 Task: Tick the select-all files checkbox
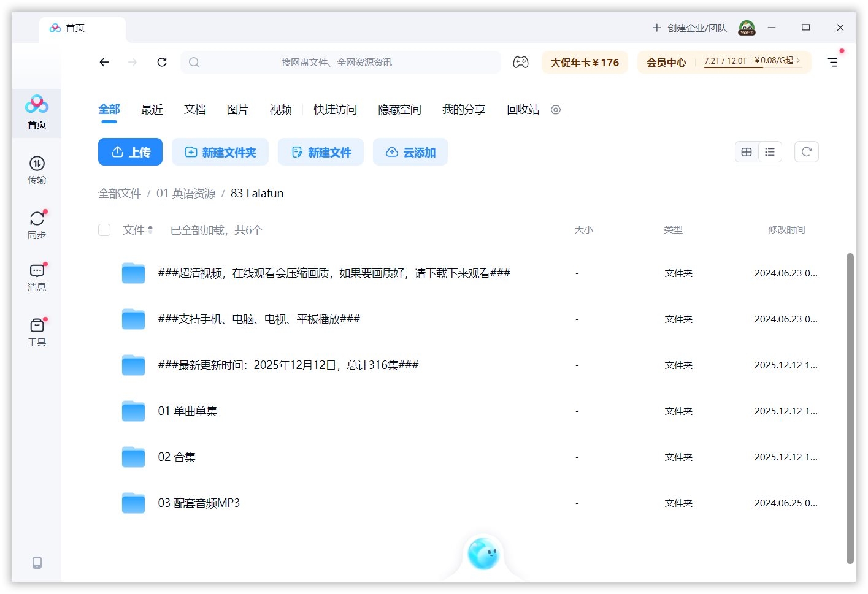click(104, 230)
